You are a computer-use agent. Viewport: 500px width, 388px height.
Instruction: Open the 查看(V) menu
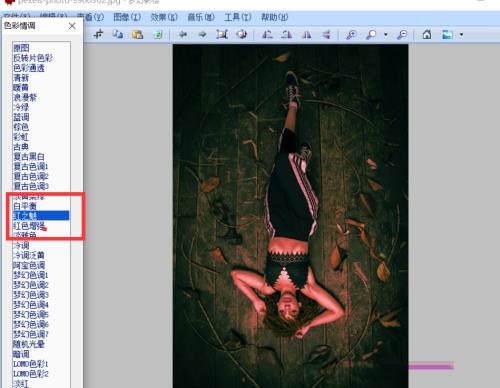click(x=90, y=17)
